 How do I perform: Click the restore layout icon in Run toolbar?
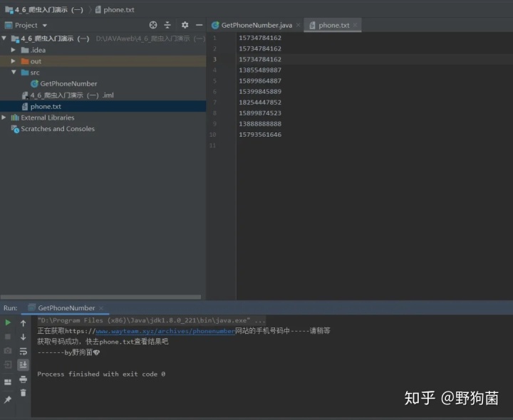coord(8,382)
